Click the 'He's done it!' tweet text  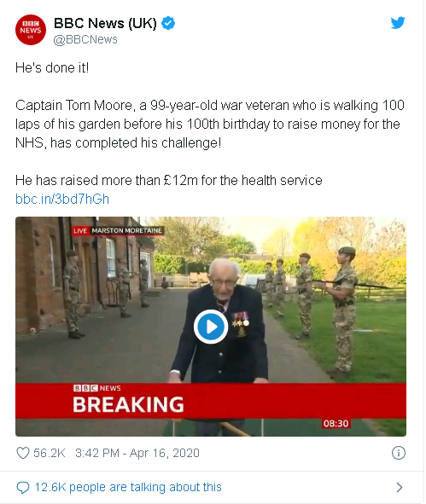tap(52, 68)
